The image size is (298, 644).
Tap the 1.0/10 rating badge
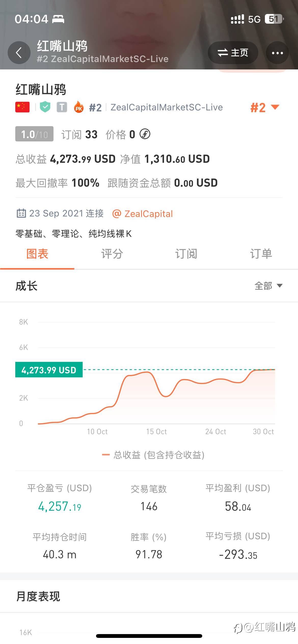tap(34, 134)
